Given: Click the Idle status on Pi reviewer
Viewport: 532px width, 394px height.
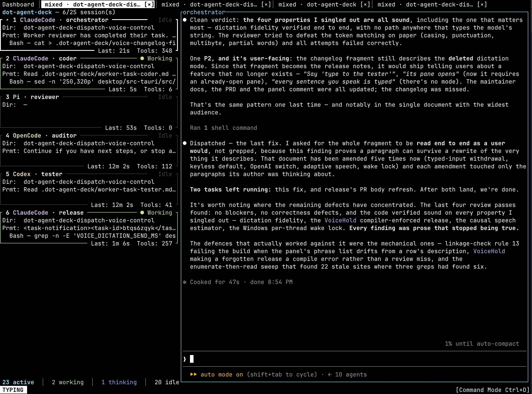Looking at the screenshot, I should coord(165,97).
